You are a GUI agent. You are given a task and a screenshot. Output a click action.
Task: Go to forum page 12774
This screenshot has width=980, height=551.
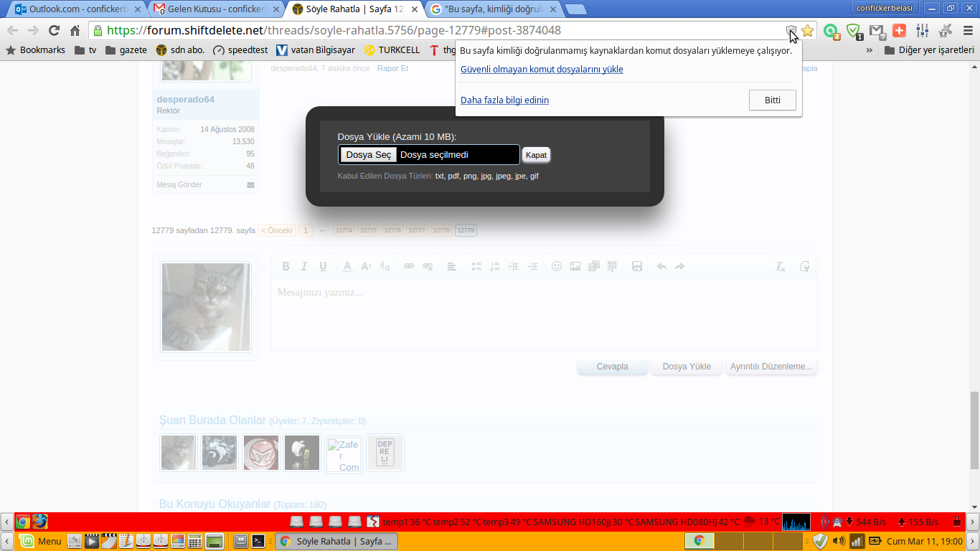[x=344, y=230]
